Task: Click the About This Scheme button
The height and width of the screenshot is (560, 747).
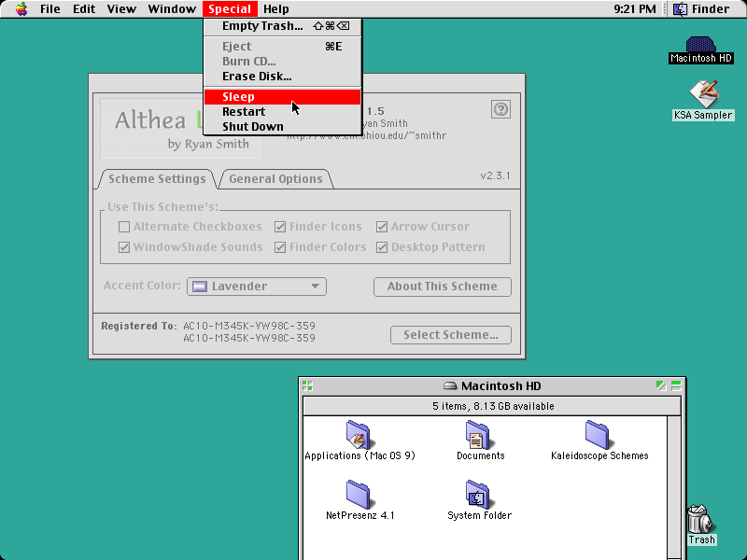Action: click(x=442, y=287)
